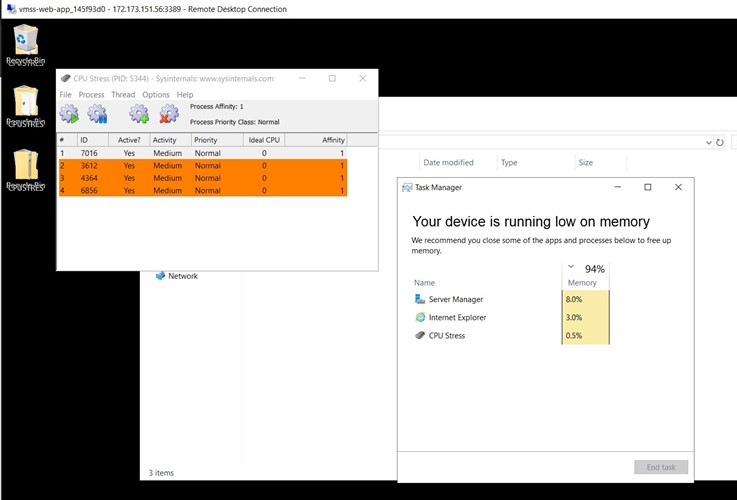Select thread row with ID 3612
The height and width of the screenshot is (500, 737).
202,165
